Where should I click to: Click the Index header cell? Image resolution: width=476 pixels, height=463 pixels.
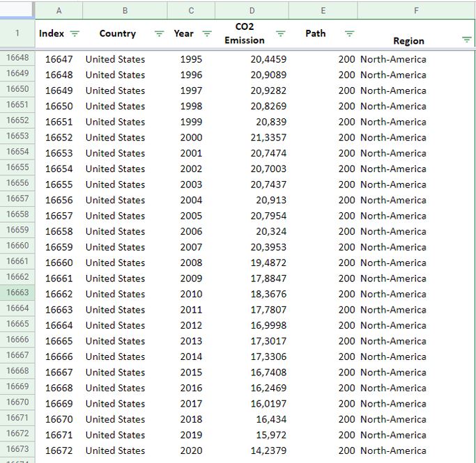pos(59,33)
